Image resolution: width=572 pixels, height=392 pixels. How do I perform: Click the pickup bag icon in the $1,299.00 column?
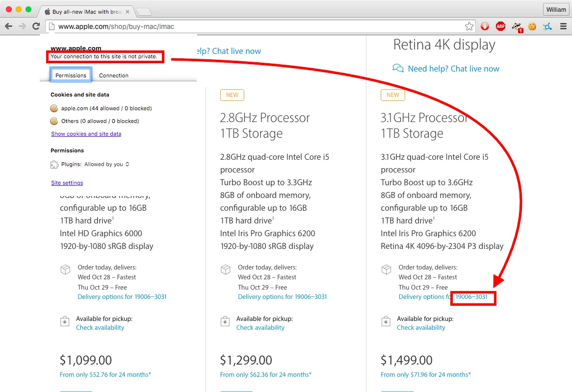226,321
